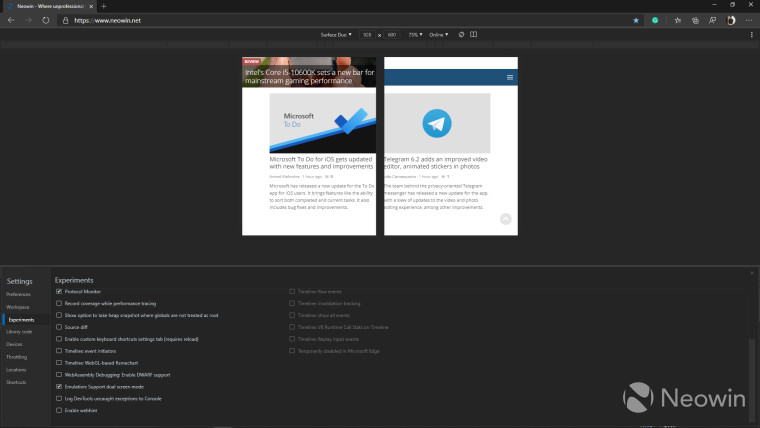
Task: Click the viewport height field
Action: tap(392, 35)
